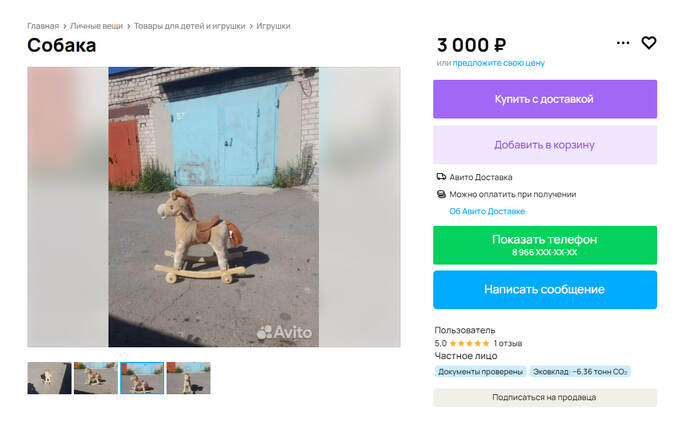Click the Avito Delivery truck icon
Screen dimensions: 700x423
[x=441, y=177]
